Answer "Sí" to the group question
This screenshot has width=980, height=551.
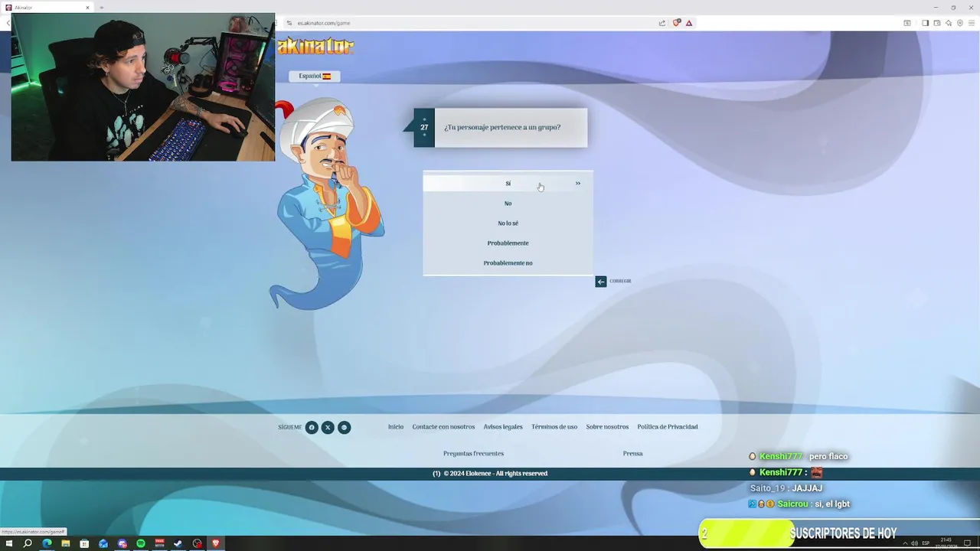pos(508,183)
